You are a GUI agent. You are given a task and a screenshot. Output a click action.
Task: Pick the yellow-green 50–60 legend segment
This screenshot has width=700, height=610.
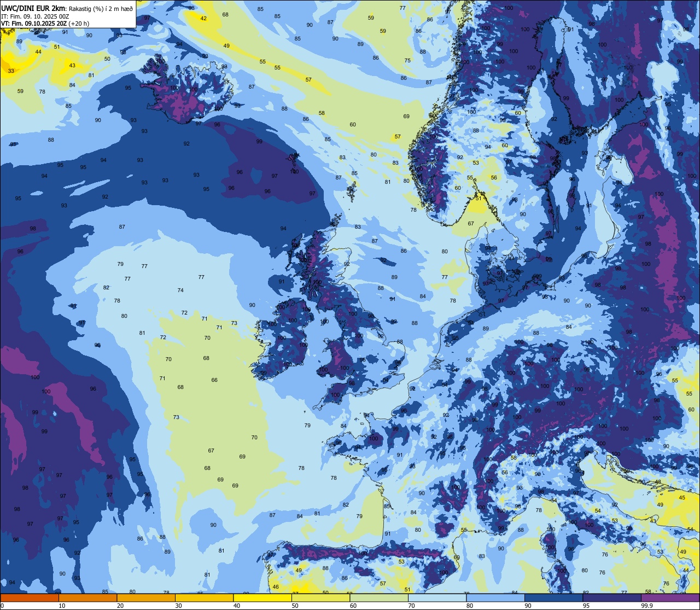[320, 597]
